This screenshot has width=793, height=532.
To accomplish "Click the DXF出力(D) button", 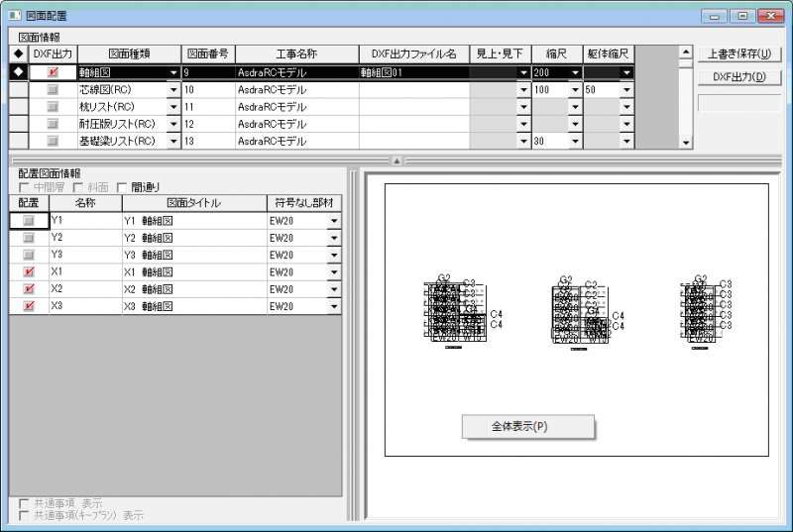I will click(738, 77).
